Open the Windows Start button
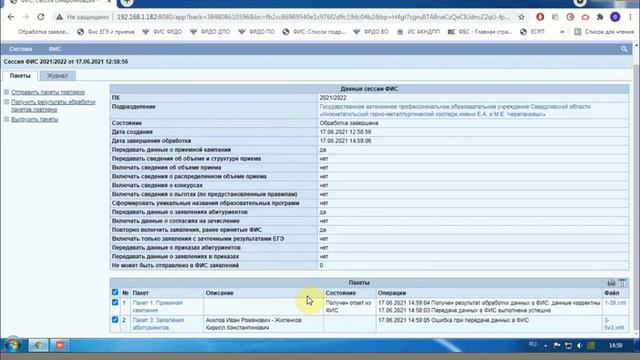 pyautogui.click(x=13, y=345)
